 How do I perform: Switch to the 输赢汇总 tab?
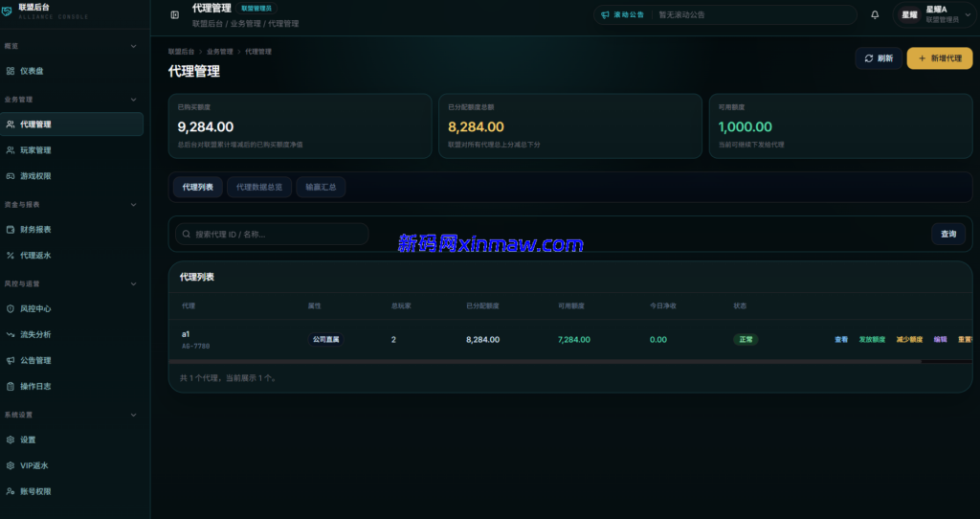point(321,187)
